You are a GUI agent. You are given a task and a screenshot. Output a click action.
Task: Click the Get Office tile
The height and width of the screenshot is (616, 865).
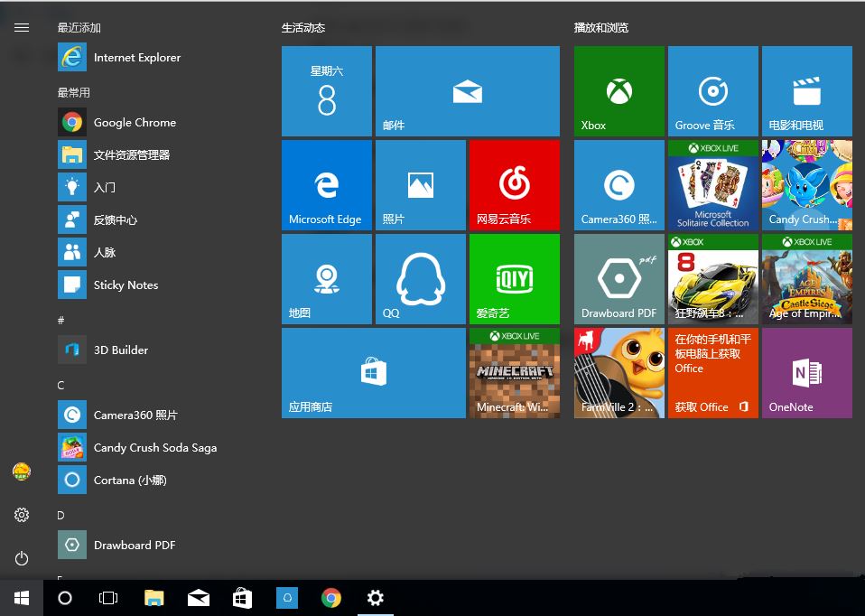[712, 373]
